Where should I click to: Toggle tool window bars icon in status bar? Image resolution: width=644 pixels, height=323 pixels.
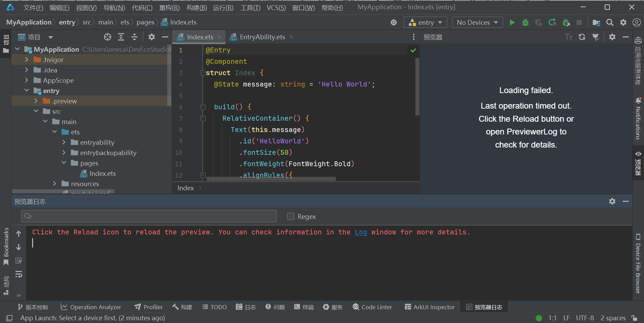point(9,318)
